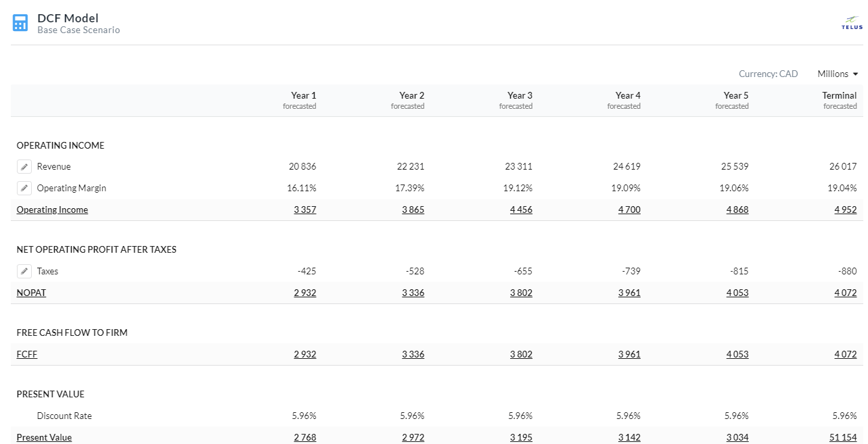The image size is (868, 444).
Task: Open the NOPAT row label link
Action: (31, 293)
